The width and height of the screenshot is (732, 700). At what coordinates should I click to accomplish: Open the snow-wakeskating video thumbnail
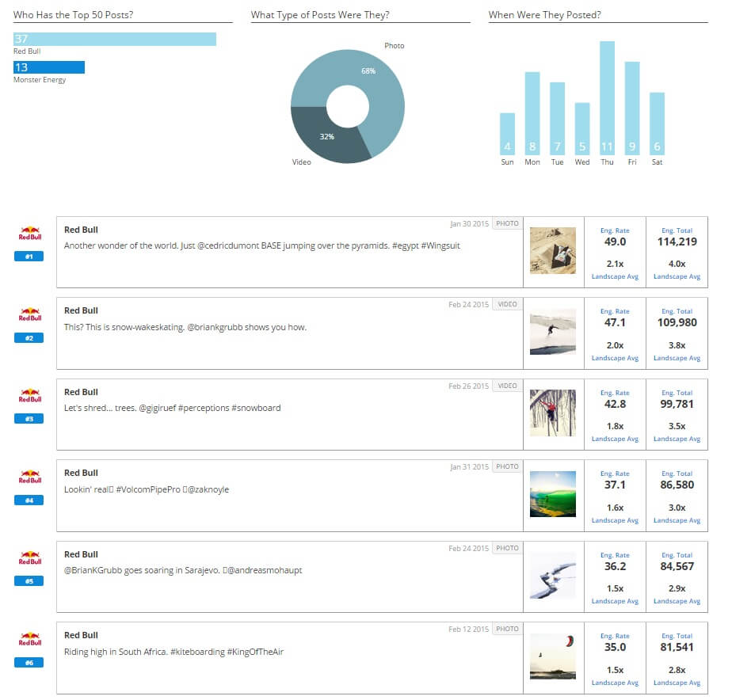[x=553, y=332]
